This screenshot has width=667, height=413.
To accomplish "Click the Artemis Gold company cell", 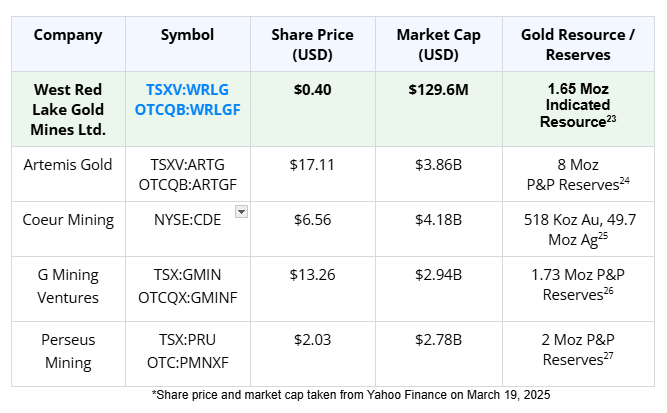I will pos(68,164).
